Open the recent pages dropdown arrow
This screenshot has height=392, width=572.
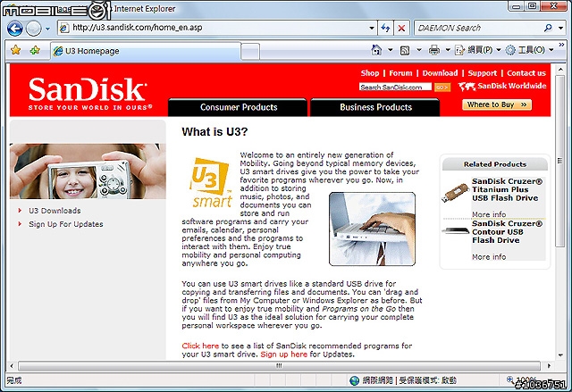(x=47, y=29)
